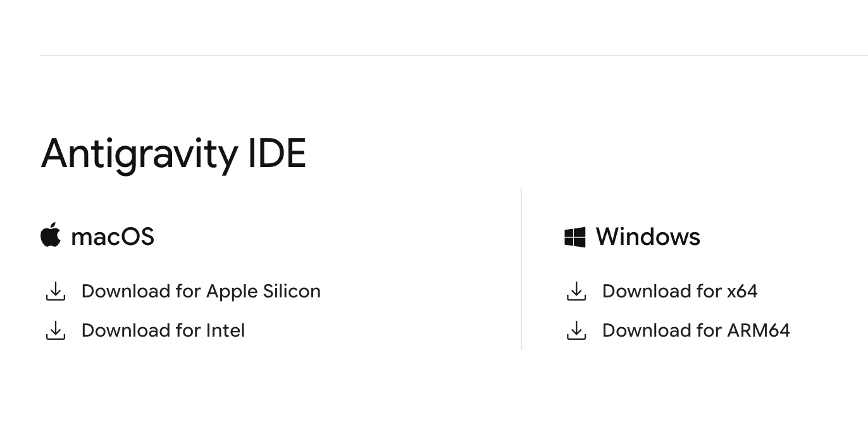
Task: Click horizontal separator line above the title
Action: click(454, 56)
